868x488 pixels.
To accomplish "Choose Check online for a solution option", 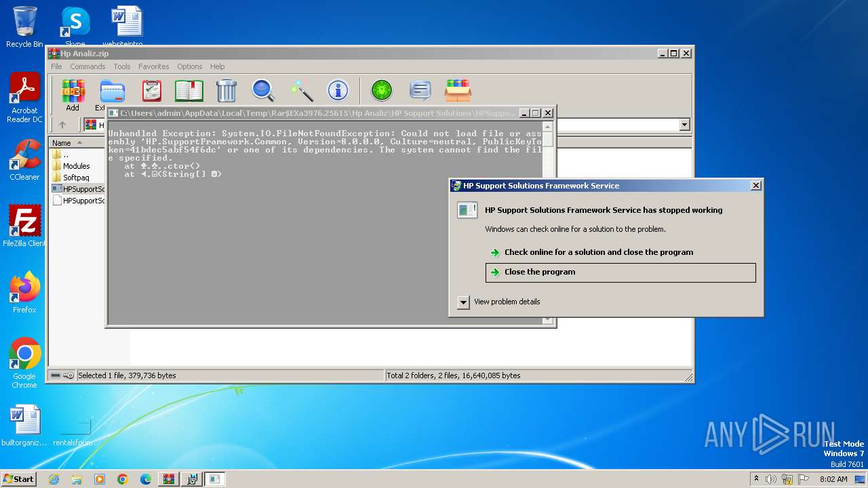I will [x=599, y=252].
